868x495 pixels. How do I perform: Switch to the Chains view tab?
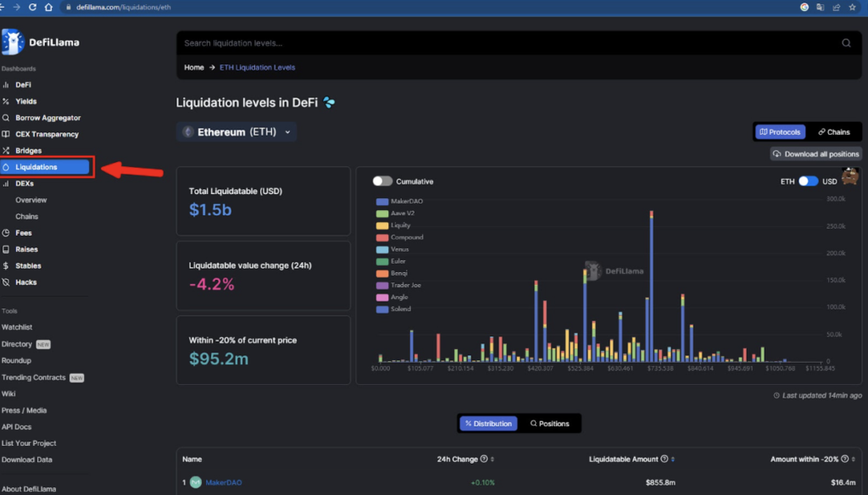click(x=834, y=131)
